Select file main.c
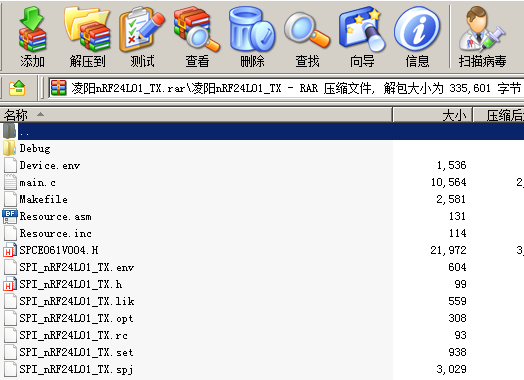The width and height of the screenshot is (524, 380). [37, 182]
